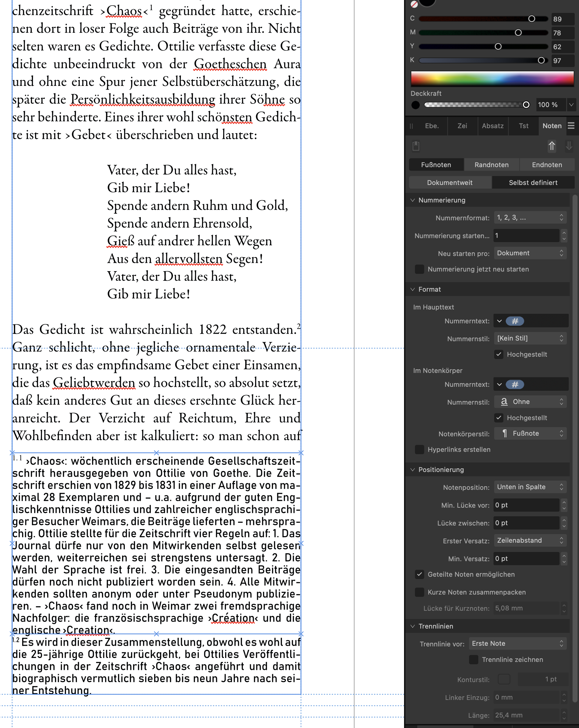This screenshot has width=579, height=728.
Task: Toggle Geteilte Noten ermöglichen
Action: (420, 574)
